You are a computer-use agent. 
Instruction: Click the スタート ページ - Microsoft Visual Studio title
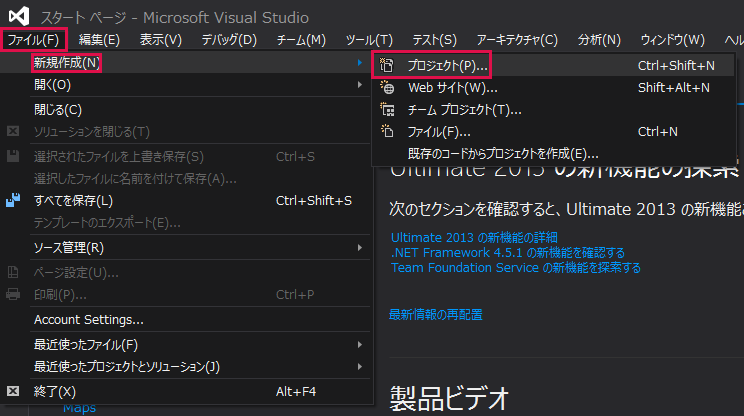174,18
